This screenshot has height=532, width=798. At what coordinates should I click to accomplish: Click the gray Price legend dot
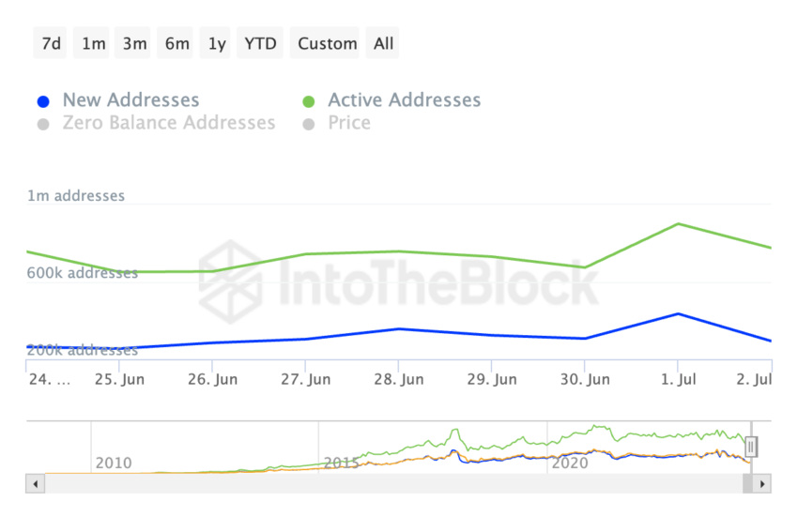click(308, 124)
